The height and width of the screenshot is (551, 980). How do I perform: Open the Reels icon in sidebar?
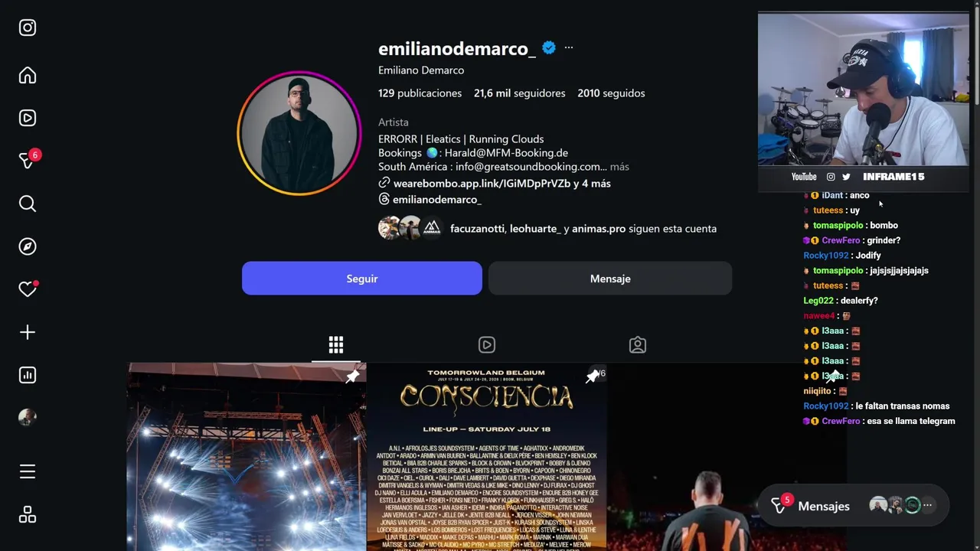pyautogui.click(x=28, y=118)
